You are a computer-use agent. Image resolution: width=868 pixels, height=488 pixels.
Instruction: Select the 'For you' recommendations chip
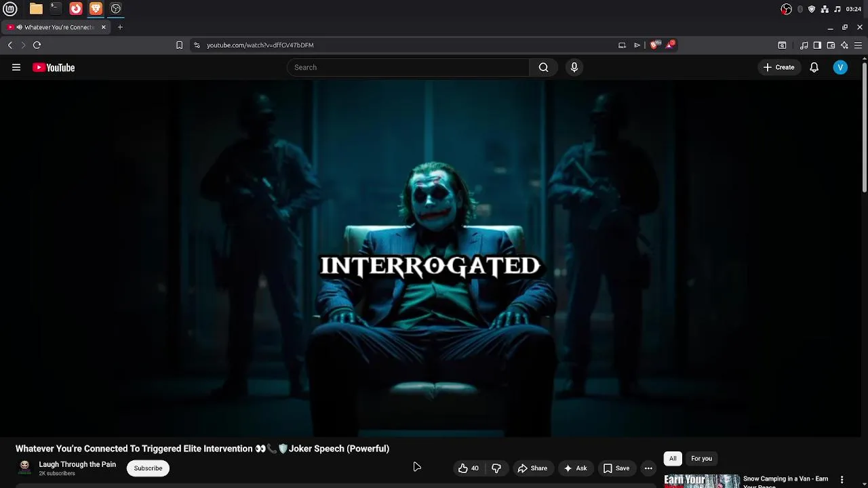701,459
